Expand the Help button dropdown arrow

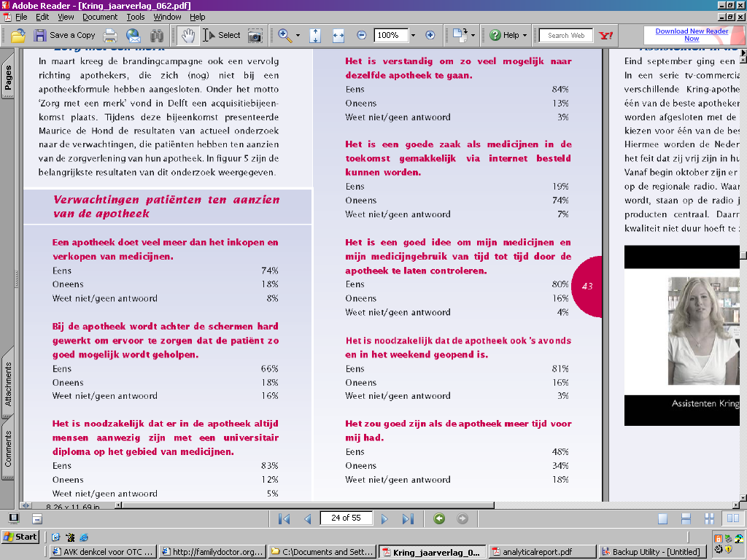tap(525, 35)
